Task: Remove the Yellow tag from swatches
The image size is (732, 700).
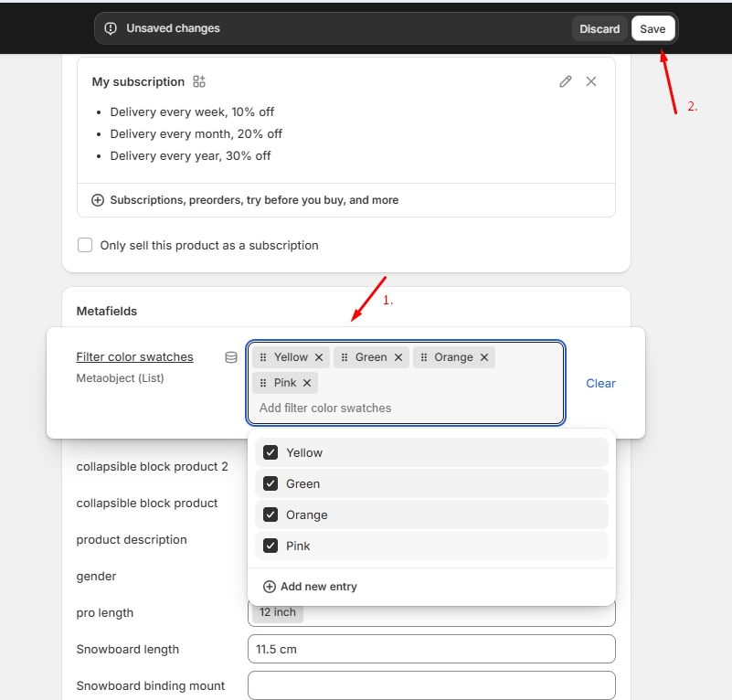Action: (x=319, y=357)
